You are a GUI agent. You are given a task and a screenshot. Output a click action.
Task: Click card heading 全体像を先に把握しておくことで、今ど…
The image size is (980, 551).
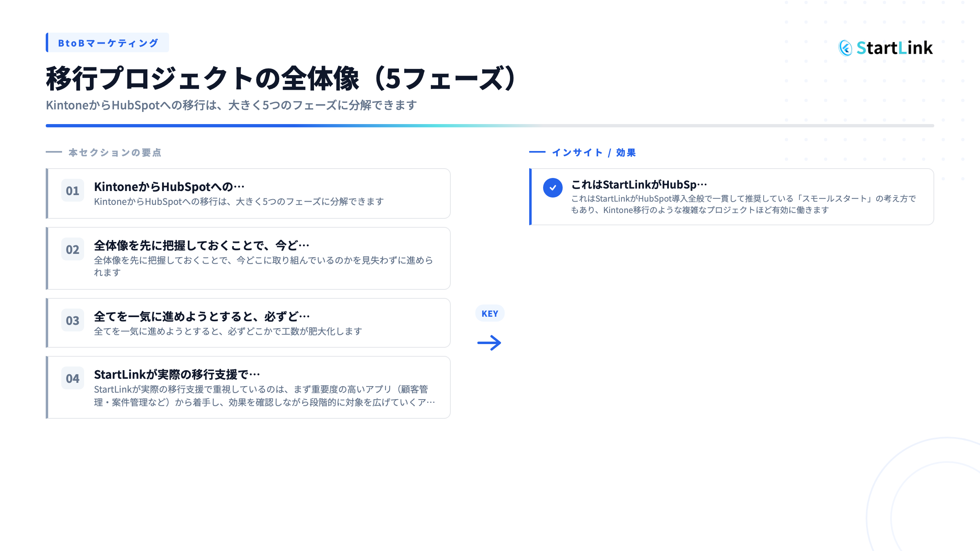pos(201,246)
